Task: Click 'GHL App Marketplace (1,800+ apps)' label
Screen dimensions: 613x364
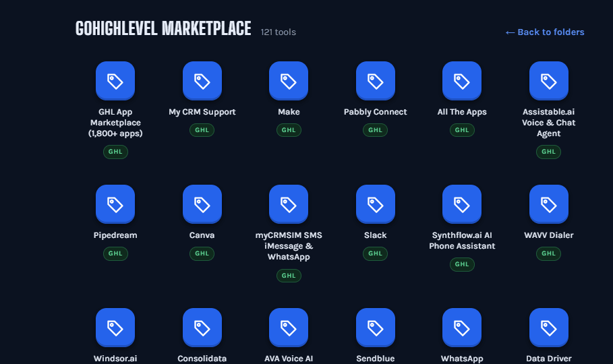Action: point(115,123)
